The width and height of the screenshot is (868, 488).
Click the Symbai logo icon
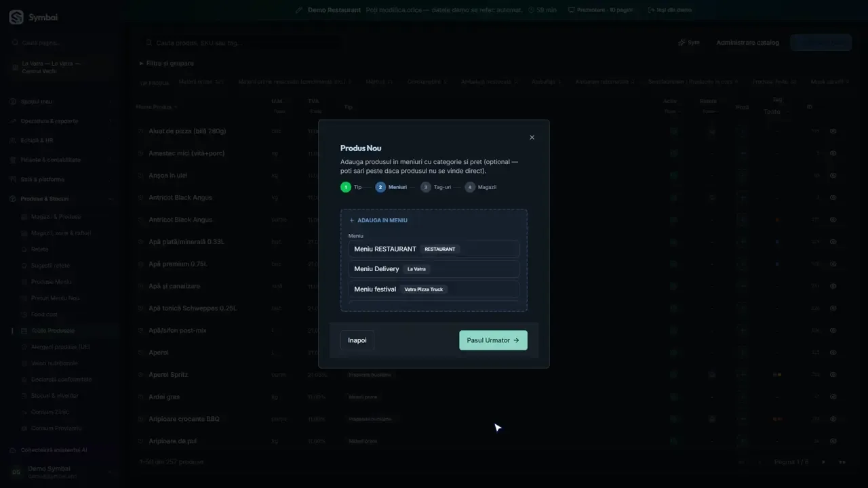(x=16, y=18)
